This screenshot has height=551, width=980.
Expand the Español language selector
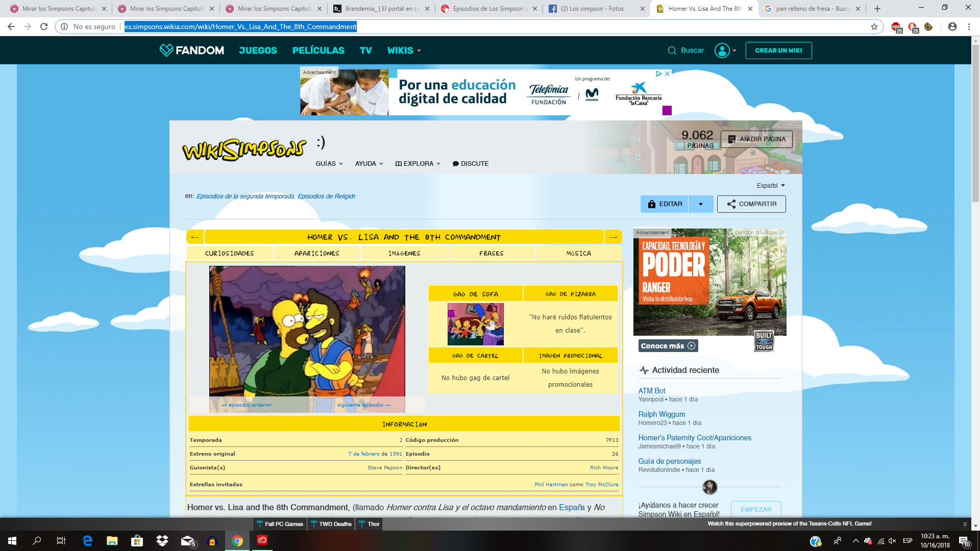click(x=770, y=186)
